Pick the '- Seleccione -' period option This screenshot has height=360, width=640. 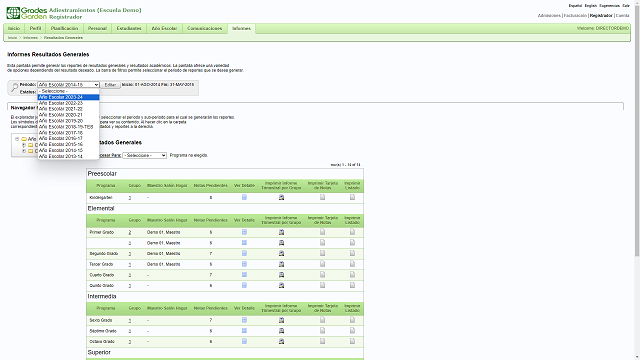click(68, 91)
